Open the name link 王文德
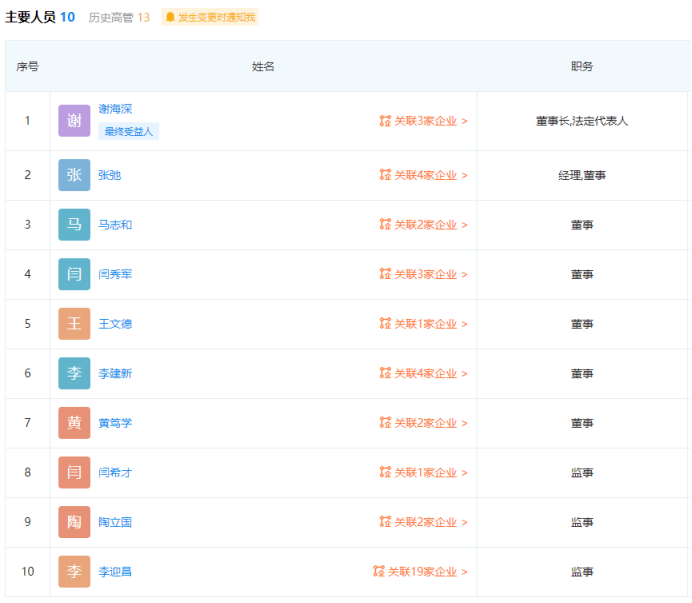Image resolution: width=692 pixels, height=603 pixels. coord(115,324)
